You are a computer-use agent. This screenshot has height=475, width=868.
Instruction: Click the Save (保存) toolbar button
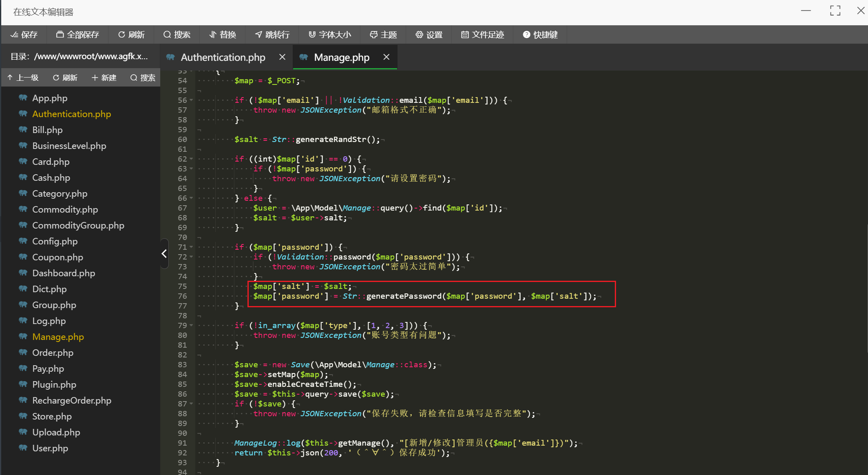24,35
